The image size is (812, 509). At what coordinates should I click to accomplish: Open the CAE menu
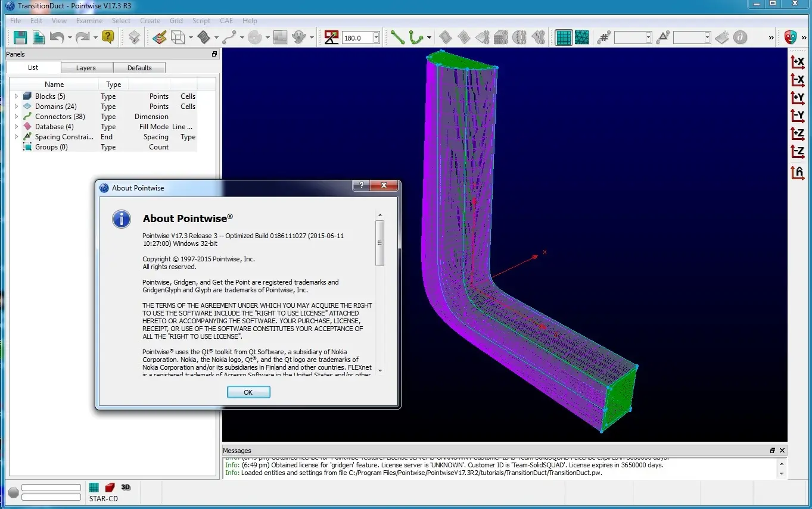coord(226,20)
